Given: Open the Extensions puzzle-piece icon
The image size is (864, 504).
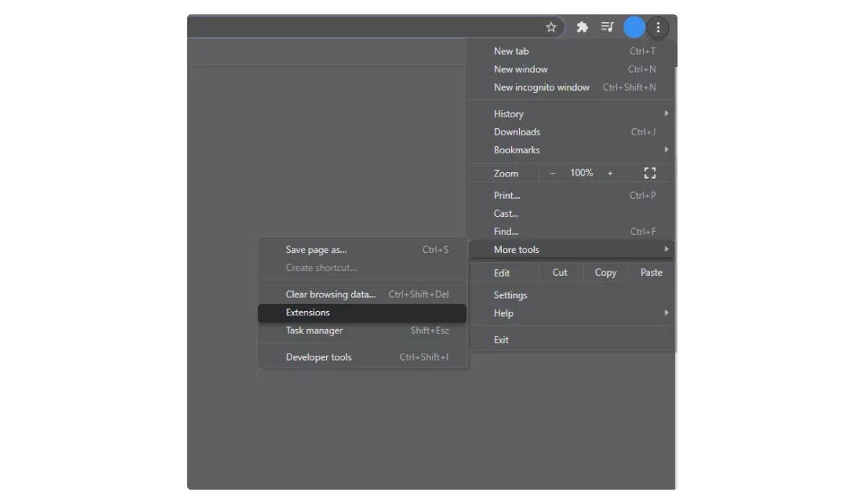Looking at the screenshot, I should [582, 27].
